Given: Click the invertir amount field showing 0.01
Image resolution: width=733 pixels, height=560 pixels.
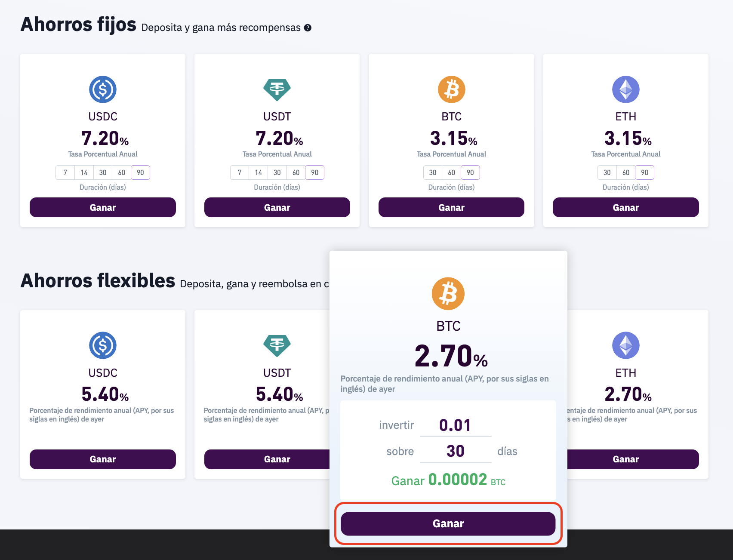Looking at the screenshot, I should 455,425.
